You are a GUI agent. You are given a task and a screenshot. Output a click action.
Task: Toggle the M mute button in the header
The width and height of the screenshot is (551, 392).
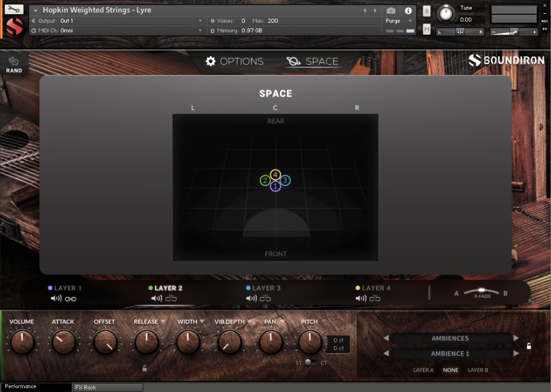pyautogui.click(x=425, y=28)
